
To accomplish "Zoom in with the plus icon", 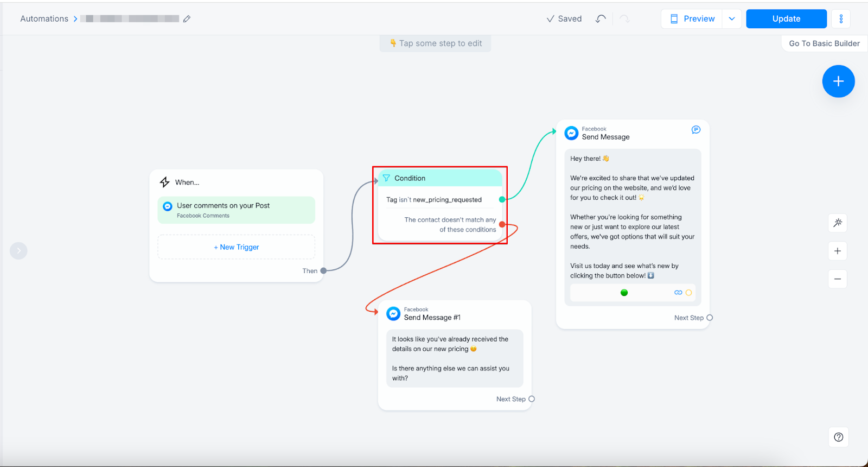I will [838, 251].
